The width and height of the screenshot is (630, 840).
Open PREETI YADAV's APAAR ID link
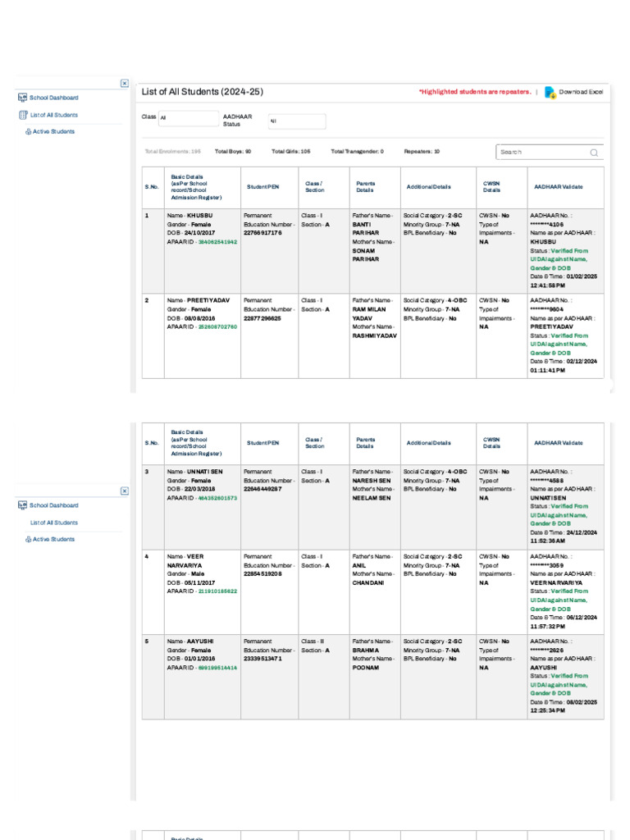pos(217,326)
